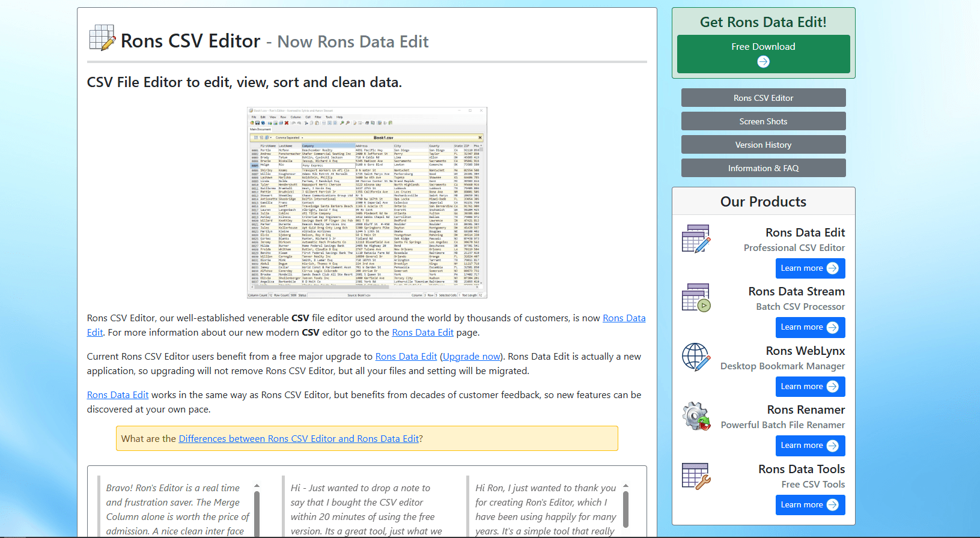This screenshot has height=538, width=980.
Task: Click 'Professional CSV Editor' caption
Action: [x=794, y=247]
